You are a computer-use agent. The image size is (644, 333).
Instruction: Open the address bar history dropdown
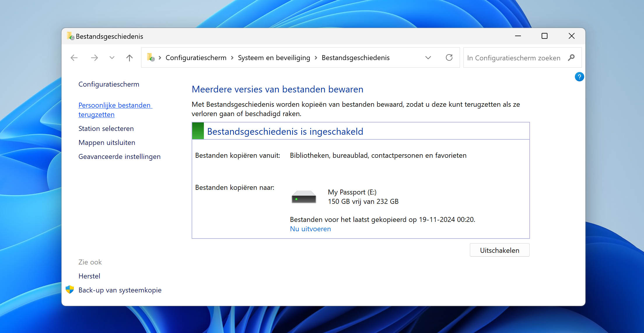(x=428, y=58)
